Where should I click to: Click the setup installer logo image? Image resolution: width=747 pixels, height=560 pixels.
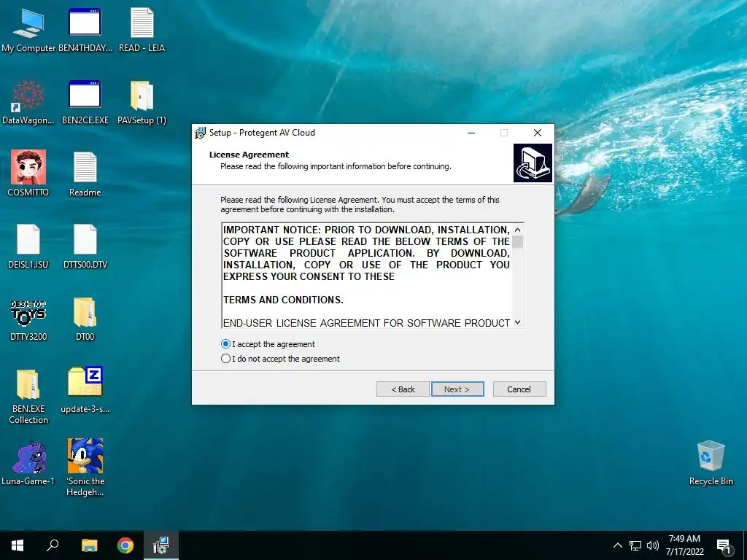[533, 163]
